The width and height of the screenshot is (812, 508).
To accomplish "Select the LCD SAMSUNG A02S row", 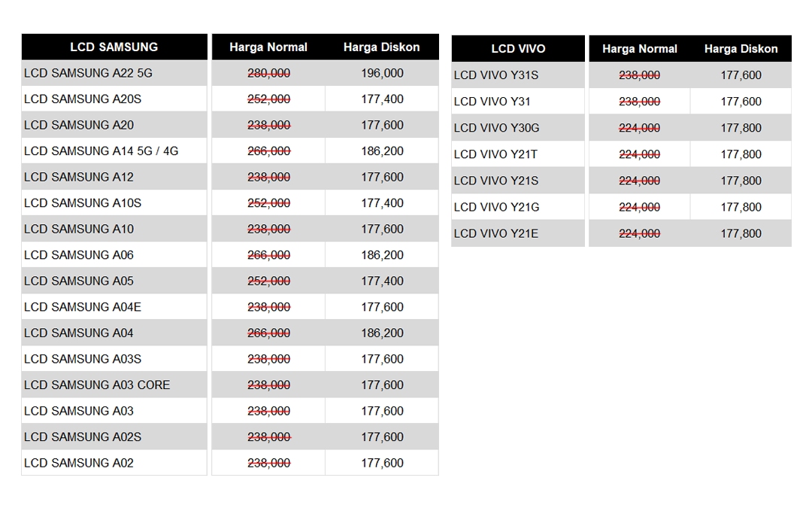I will coord(83,437).
